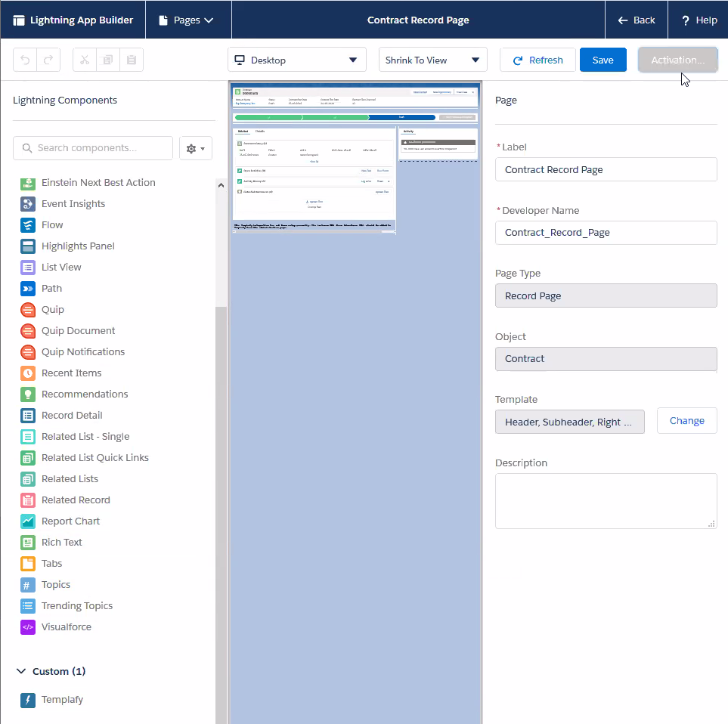The width and height of the screenshot is (728, 724).
Task: Open the Desktop form factor dropdown
Action: coord(296,60)
